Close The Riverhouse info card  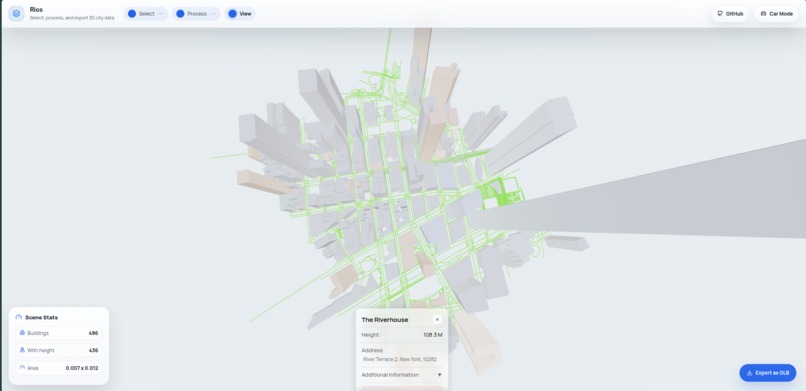point(437,320)
